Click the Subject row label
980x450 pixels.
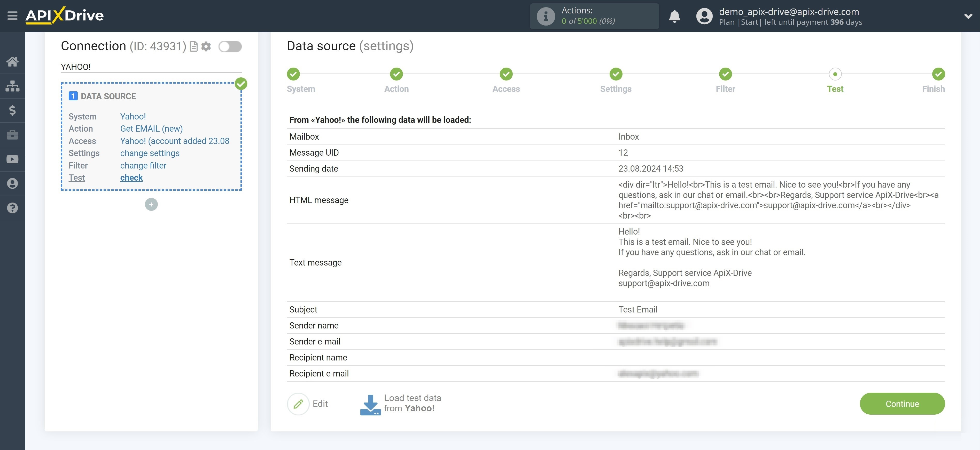coord(303,309)
